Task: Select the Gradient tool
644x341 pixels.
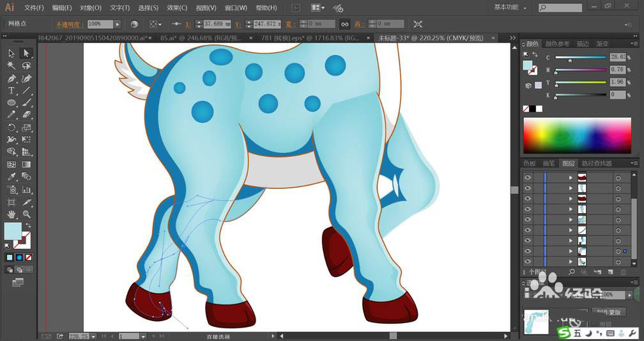Action: tap(26, 164)
